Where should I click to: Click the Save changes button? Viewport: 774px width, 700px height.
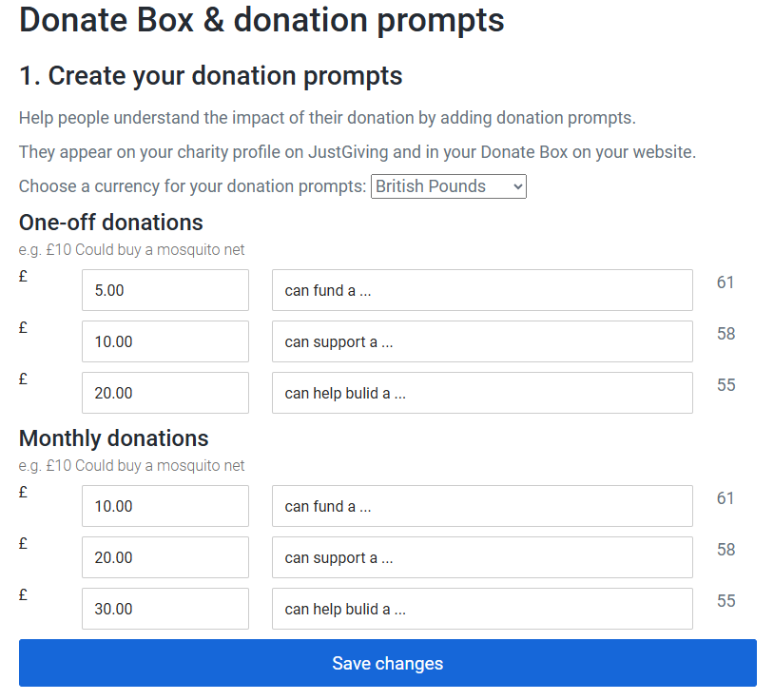(387, 663)
